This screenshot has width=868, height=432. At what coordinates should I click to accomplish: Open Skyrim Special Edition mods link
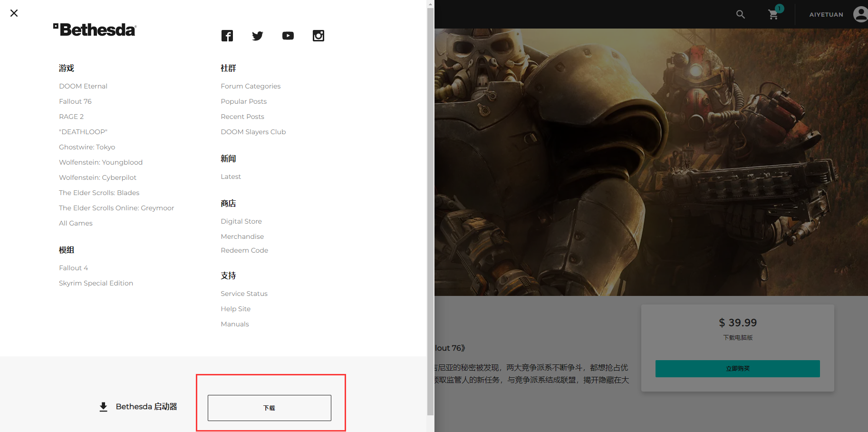pyautogui.click(x=96, y=283)
